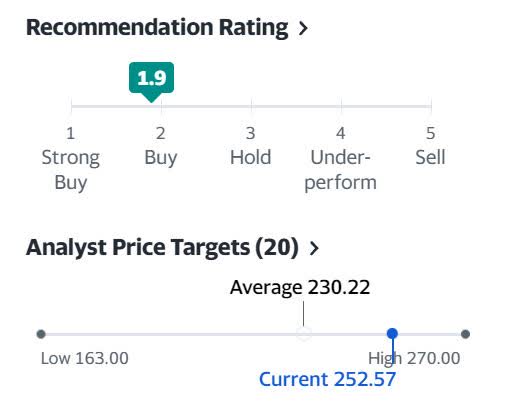The height and width of the screenshot is (415, 506).
Task: Select the 4 Underperform scale label
Action: tap(340, 158)
